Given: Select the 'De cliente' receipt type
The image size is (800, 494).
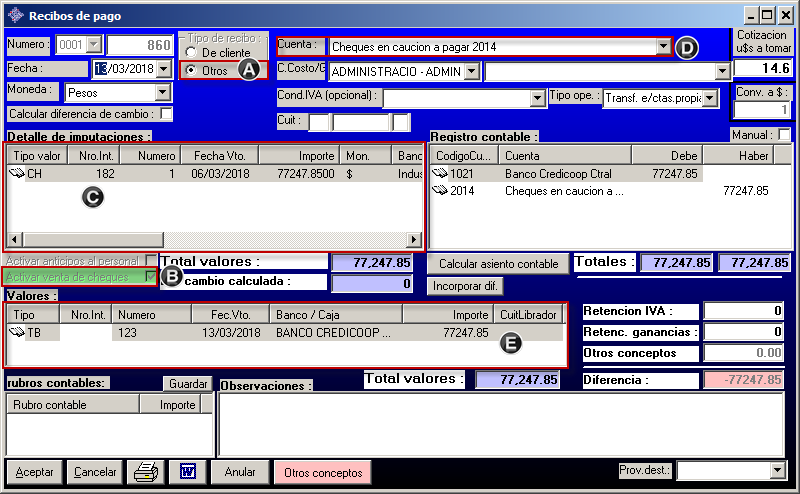Looking at the screenshot, I should coord(190,51).
